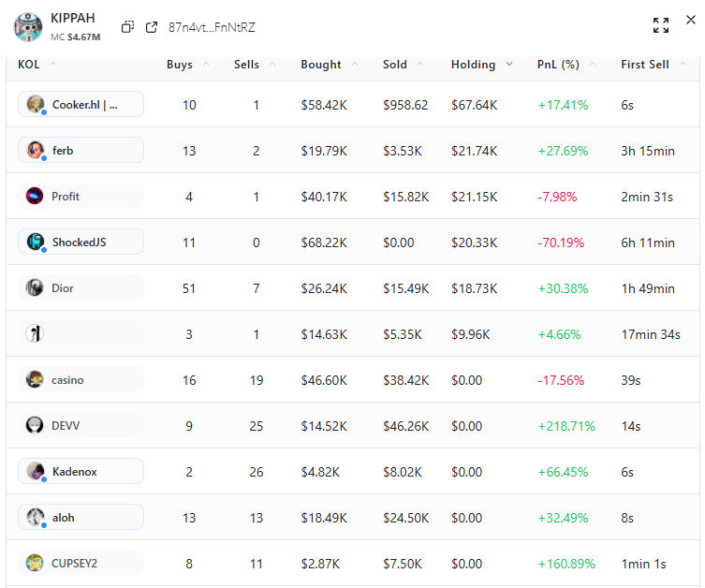Sort by PnL (%) column arrow
This screenshot has width=705, height=588.
coord(593,65)
